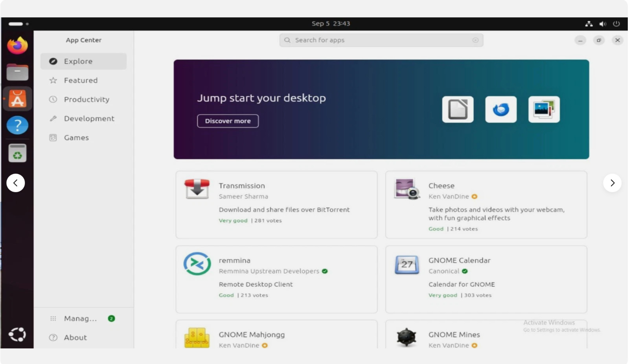Click the 214 votes count on Cheese

(x=464, y=229)
